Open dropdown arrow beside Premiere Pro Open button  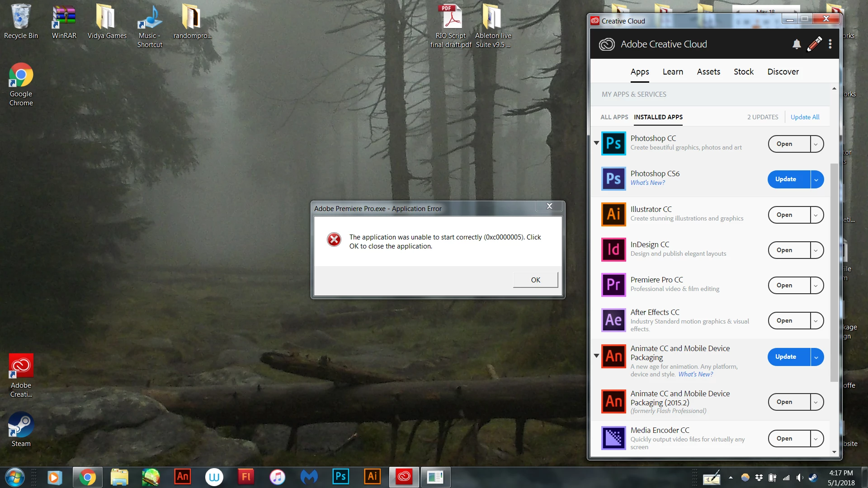point(816,286)
